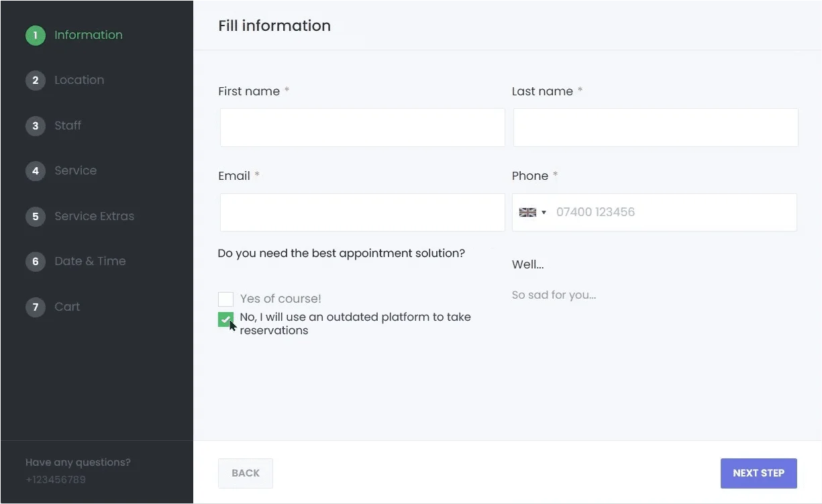
Task: Select the Staff step label
Action: [x=68, y=125]
